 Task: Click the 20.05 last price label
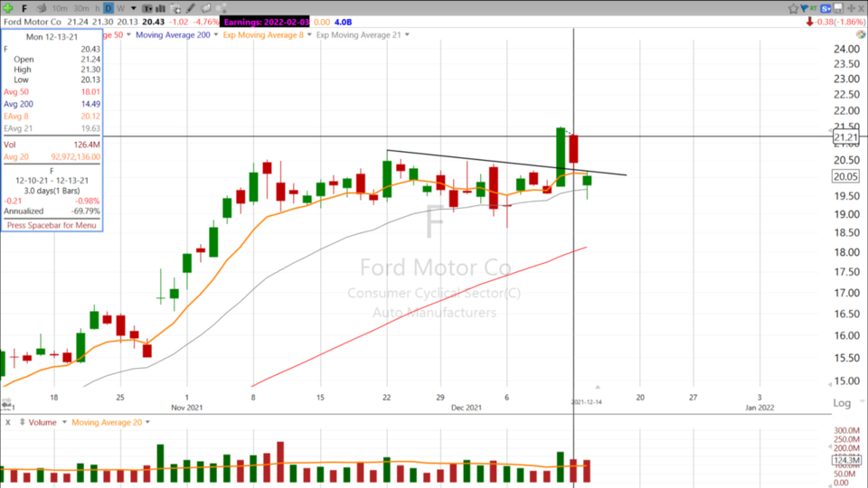pos(845,176)
